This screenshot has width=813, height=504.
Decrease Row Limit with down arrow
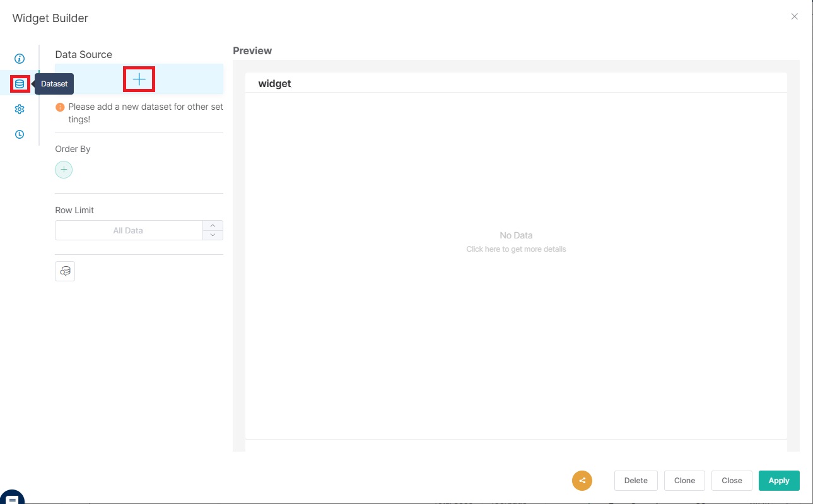point(213,235)
